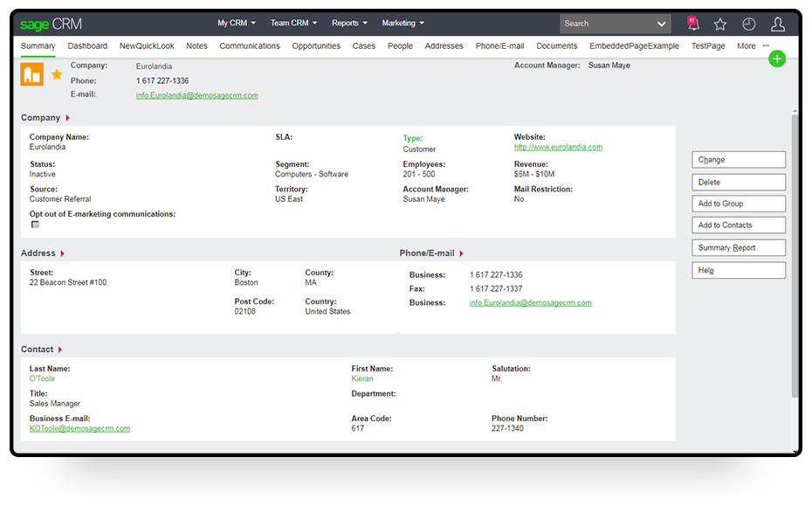Open the Phone/E-mail tab

[x=499, y=45]
